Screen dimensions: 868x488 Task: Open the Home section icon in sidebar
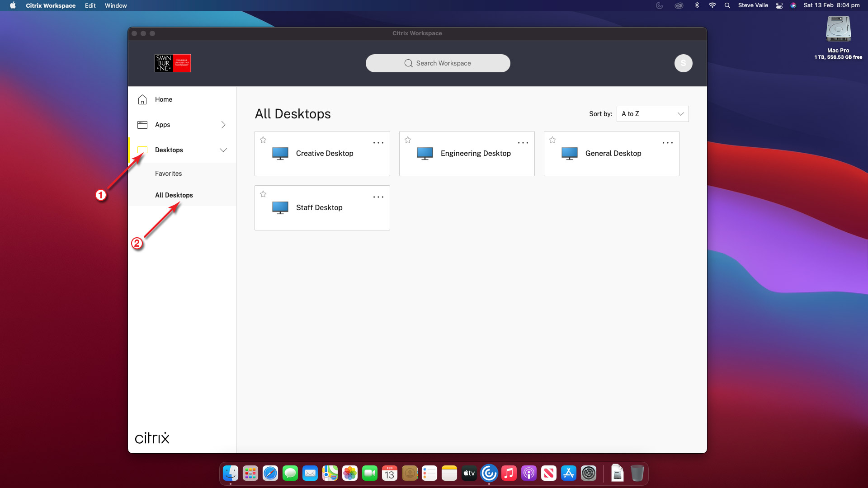pyautogui.click(x=142, y=99)
